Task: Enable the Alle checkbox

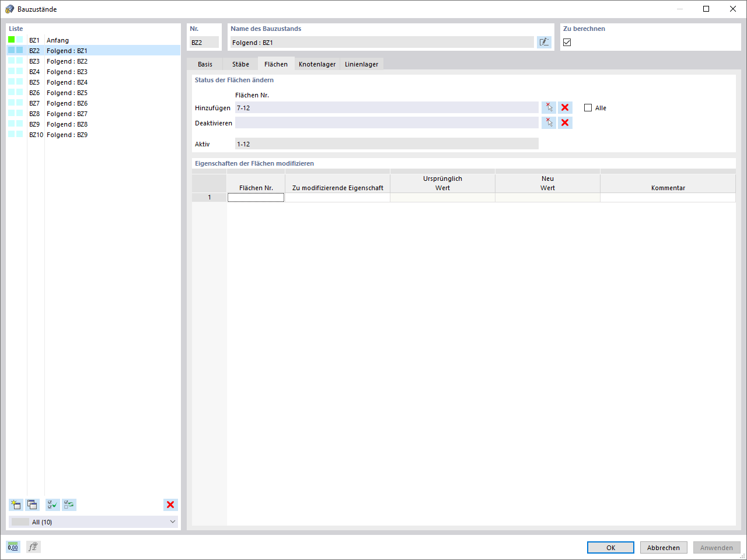Action: 588,107
